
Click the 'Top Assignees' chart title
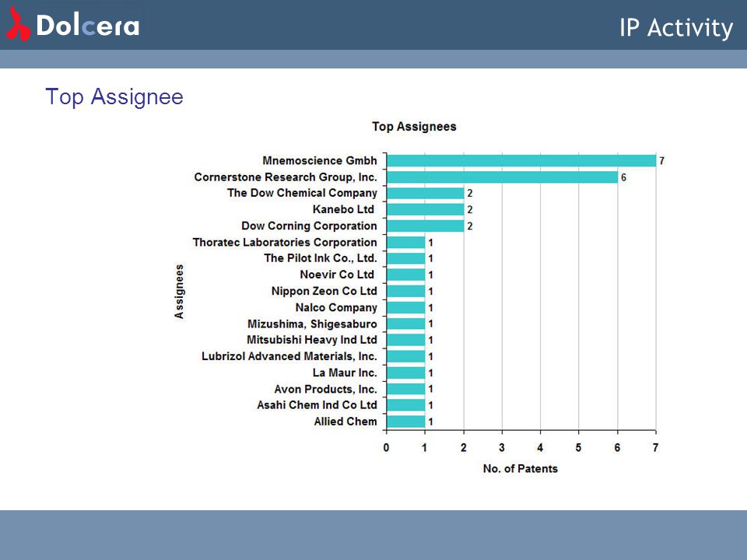point(414,127)
